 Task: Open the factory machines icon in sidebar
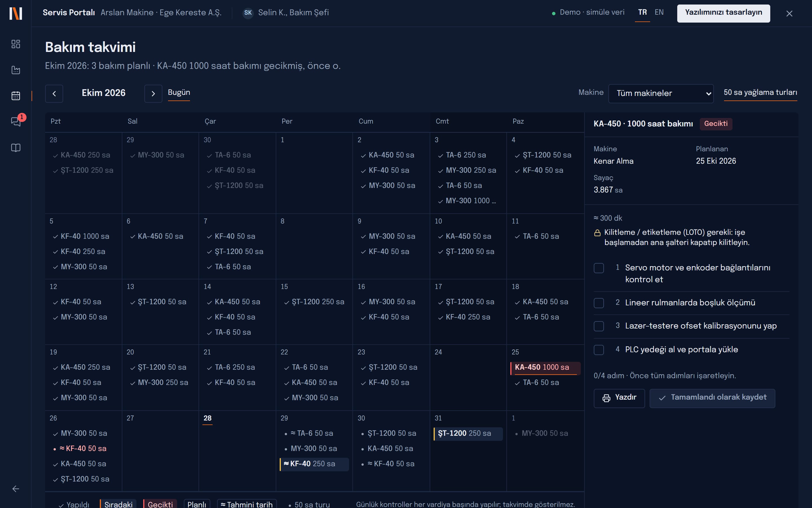click(x=16, y=70)
